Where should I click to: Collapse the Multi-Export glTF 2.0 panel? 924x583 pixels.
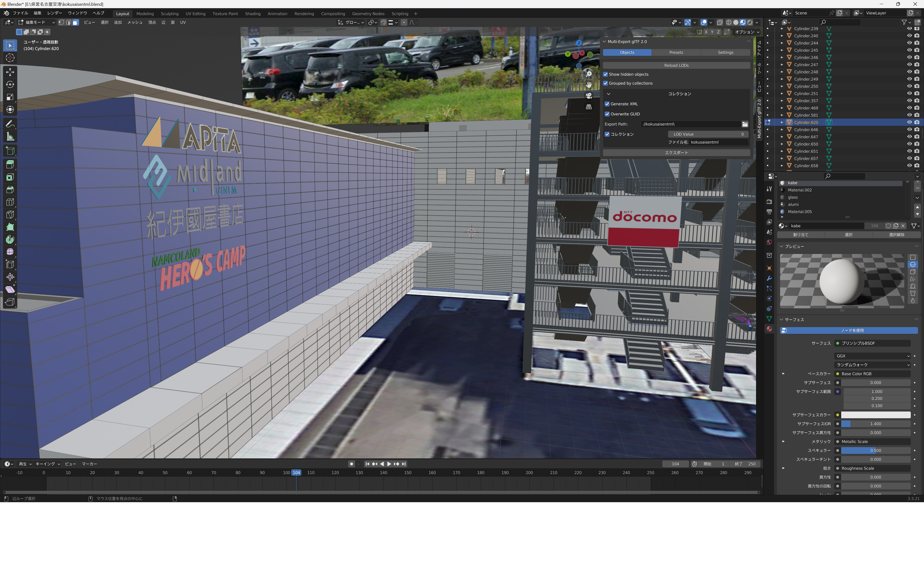[605, 41]
